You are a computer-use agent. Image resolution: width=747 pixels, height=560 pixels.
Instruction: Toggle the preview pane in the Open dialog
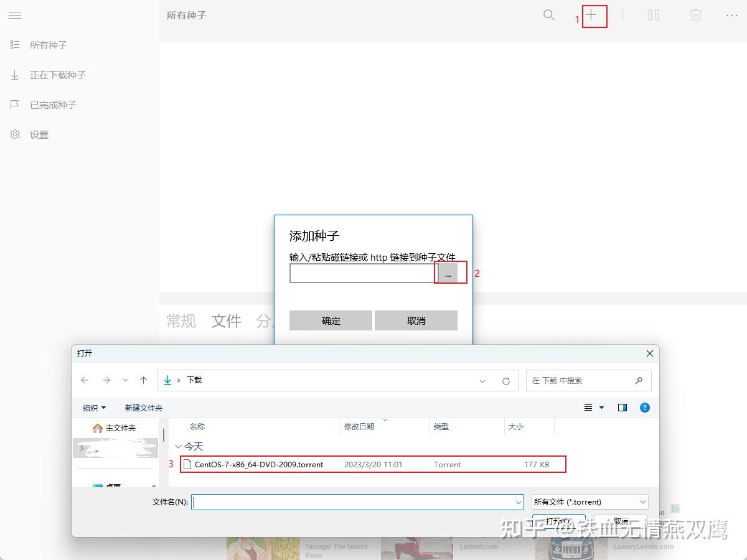(x=621, y=408)
